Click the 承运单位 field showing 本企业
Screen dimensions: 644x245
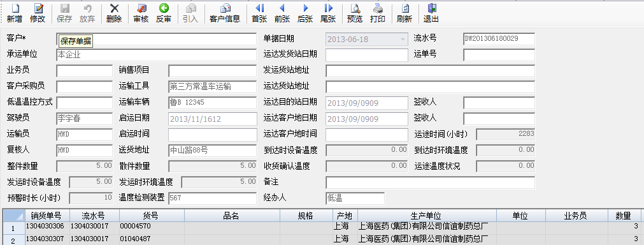click(x=157, y=55)
